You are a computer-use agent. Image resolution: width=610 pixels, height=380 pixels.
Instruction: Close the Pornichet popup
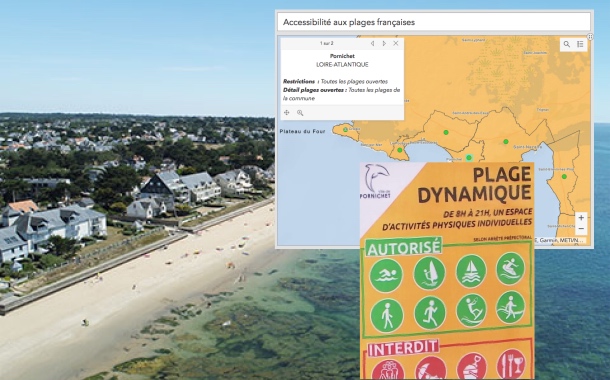396,44
